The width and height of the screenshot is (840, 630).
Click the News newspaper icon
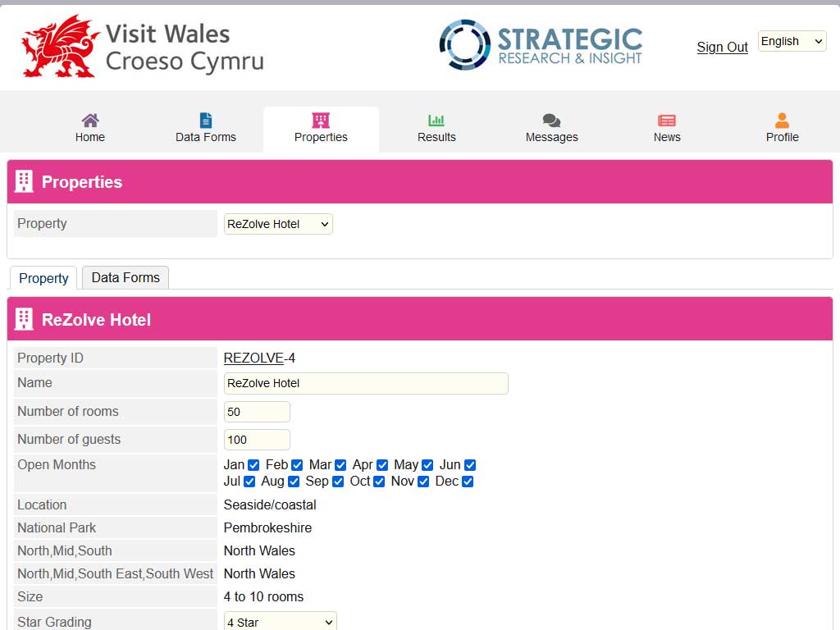click(667, 121)
